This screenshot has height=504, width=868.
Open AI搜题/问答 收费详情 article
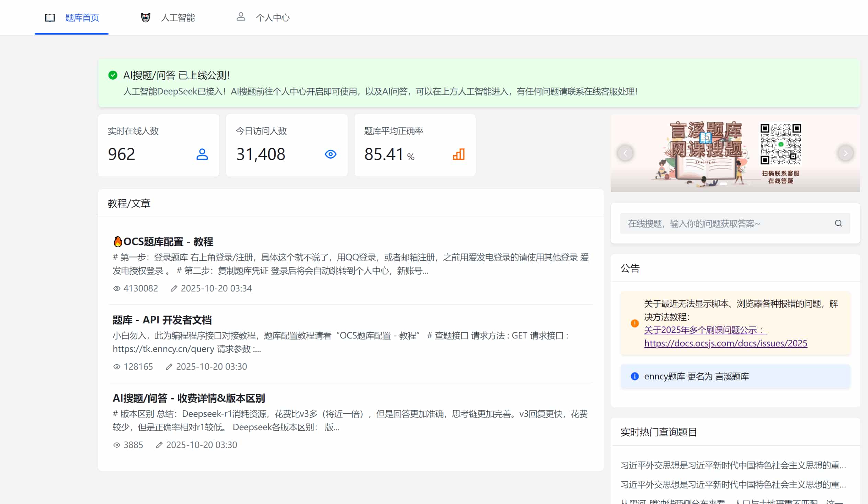click(x=189, y=398)
